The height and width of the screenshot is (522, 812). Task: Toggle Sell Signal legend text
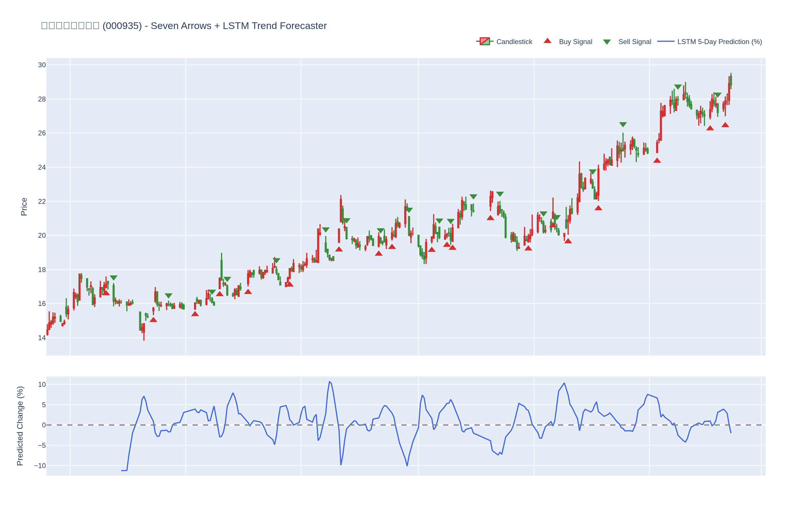635,42
